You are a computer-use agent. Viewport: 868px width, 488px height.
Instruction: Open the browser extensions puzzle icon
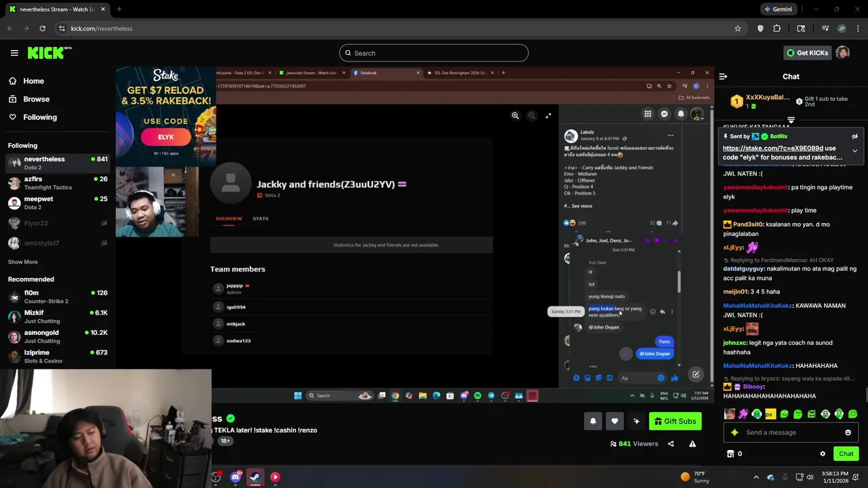(x=777, y=28)
